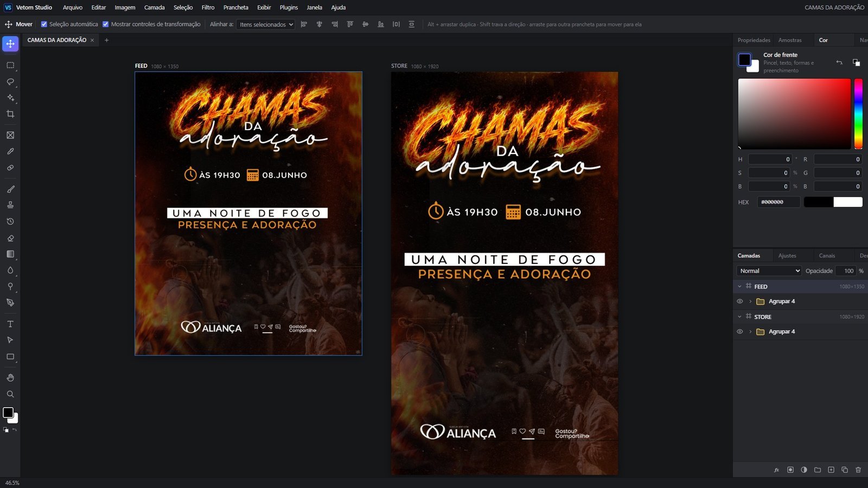868x488 pixels.
Task: Switch to the Amostras tab
Action: (790, 40)
